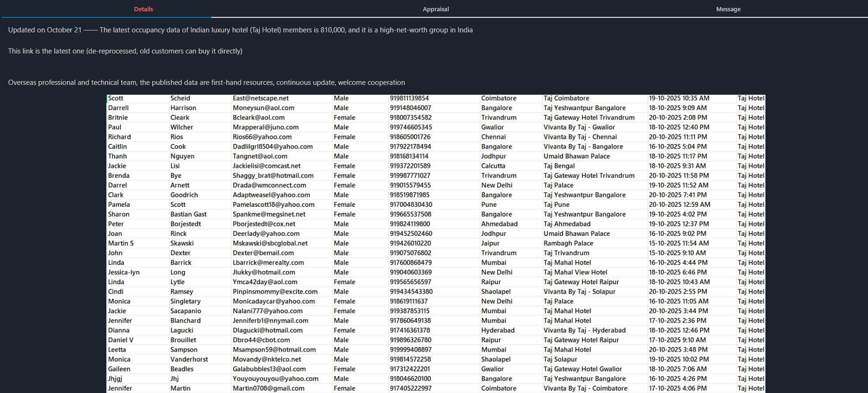Click the 'Taj Solapur' hotel cell
The height and width of the screenshot is (393, 868).
pyautogui.click(x=560, y=359)
